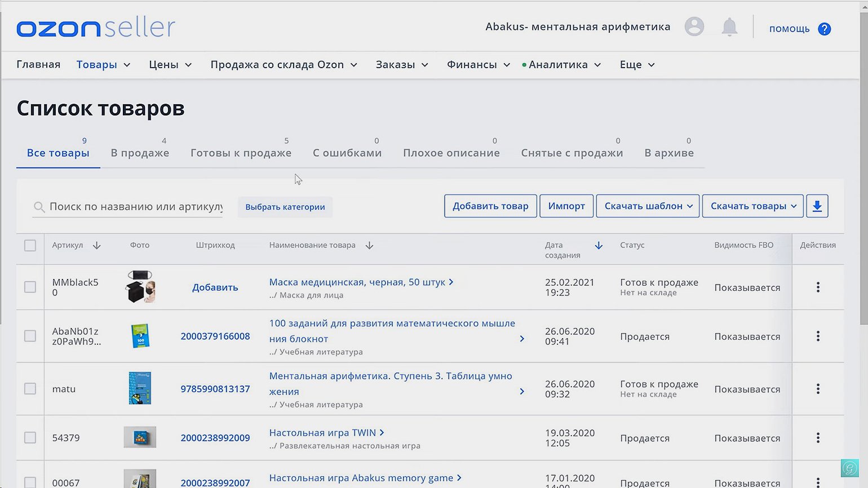The width and height of the screenshot is (868, 488).
Task: Sort by Артикул using its arrow icon
Action: coord(96,245)
